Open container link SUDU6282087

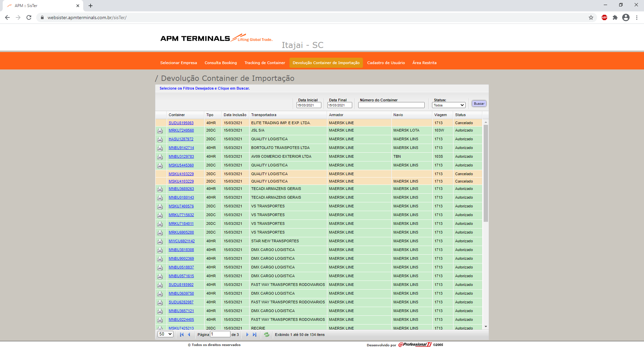tap(181, 302)
